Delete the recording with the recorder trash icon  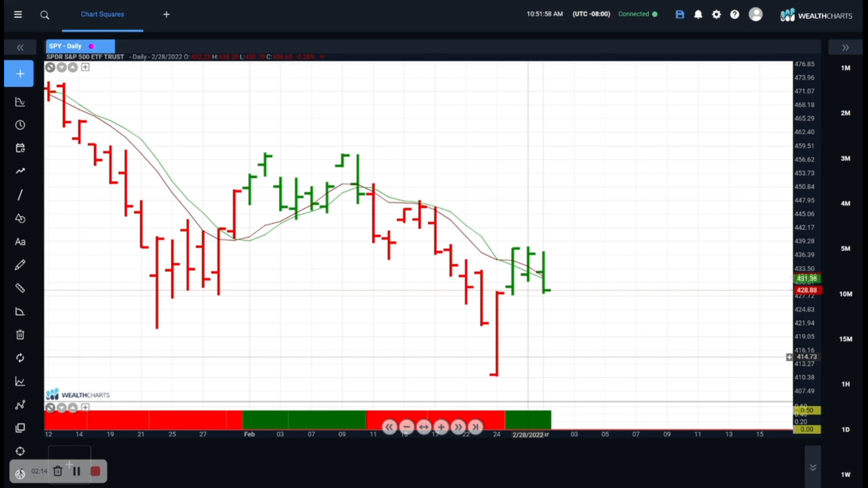(x=57, y=471)
